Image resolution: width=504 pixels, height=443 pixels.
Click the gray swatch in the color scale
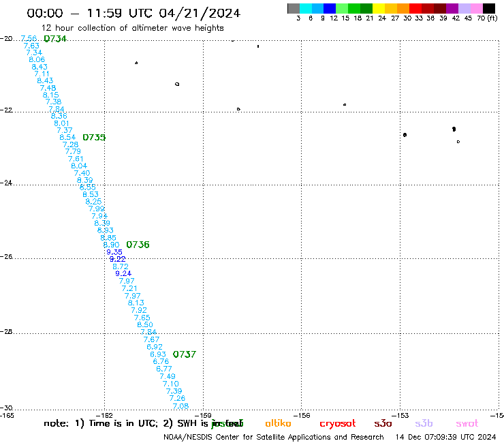click(x=294, y=8)
